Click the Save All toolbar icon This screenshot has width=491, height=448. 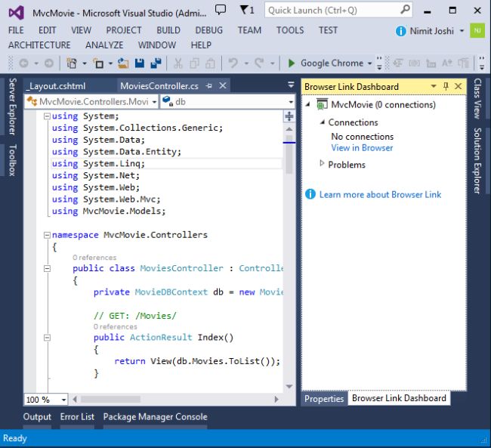(156, 63)
